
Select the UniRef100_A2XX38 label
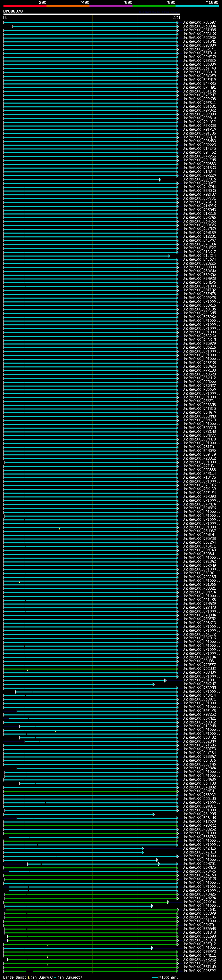pos(199,125)
